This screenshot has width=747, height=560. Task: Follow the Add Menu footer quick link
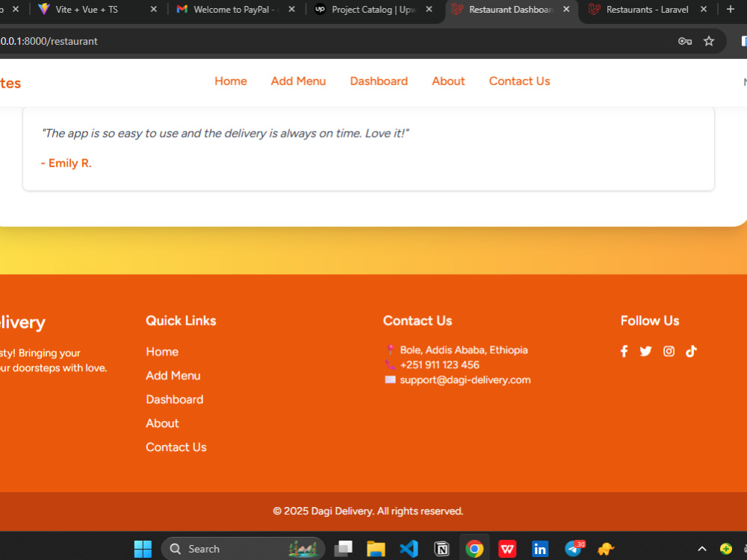(x=173, y=376)
